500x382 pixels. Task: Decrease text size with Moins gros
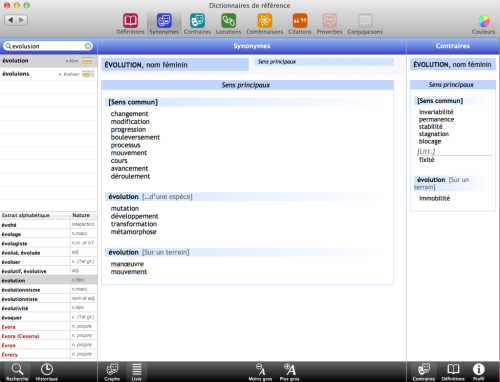pos(260,372)
